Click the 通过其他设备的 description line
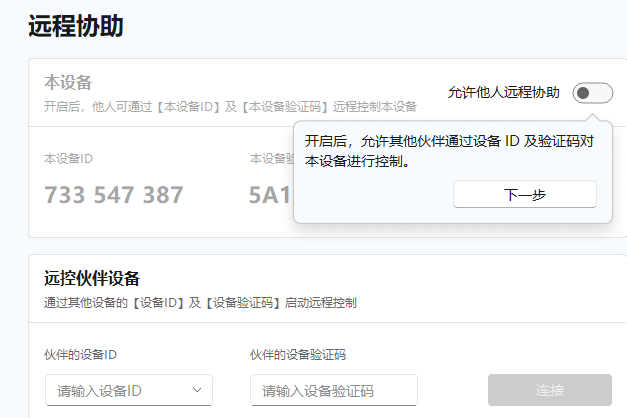This screenshot has width=627, height=418. pos(200,302)
